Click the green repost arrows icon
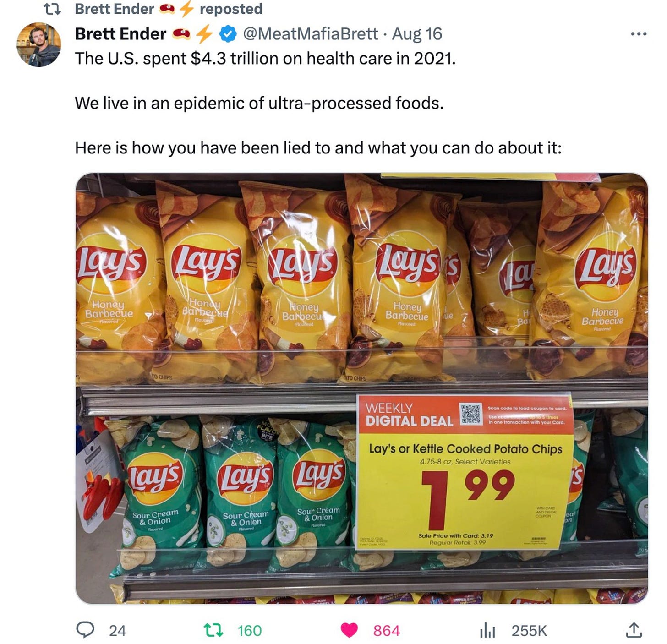The width and height of the screenshot is (667, 644). tap(213, 630)
